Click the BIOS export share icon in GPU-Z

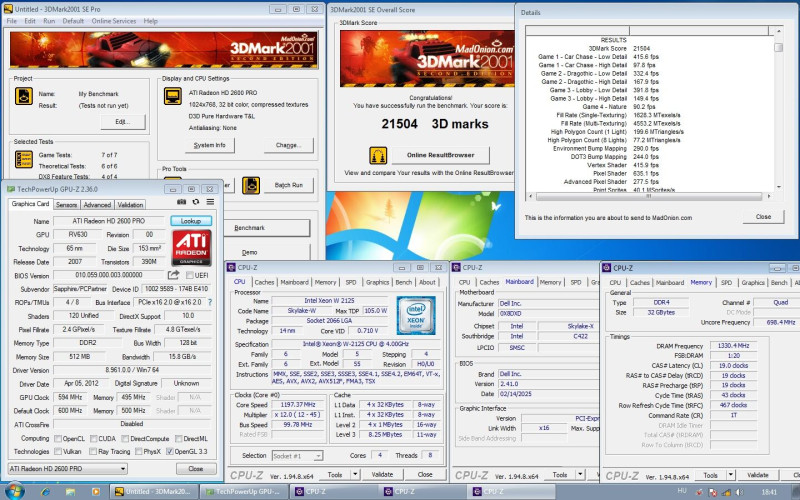point(173,275)
